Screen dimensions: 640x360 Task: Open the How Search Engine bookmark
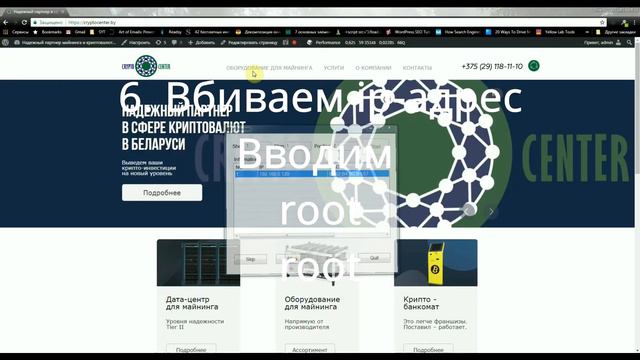pos(458,32)
